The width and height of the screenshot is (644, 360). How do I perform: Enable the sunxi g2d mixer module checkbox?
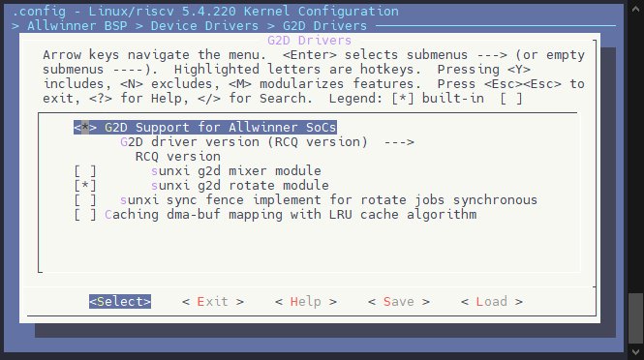pos(85,170)
